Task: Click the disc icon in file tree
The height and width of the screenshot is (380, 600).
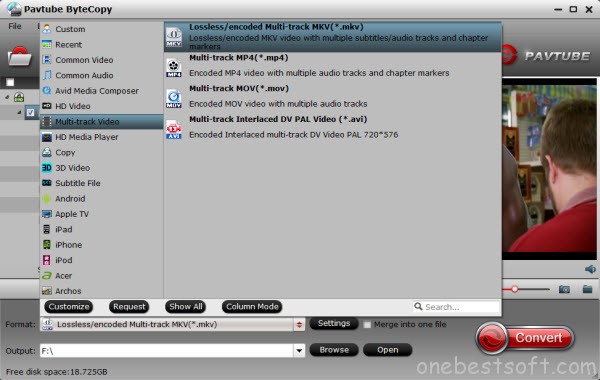Action: click(19, 97)
